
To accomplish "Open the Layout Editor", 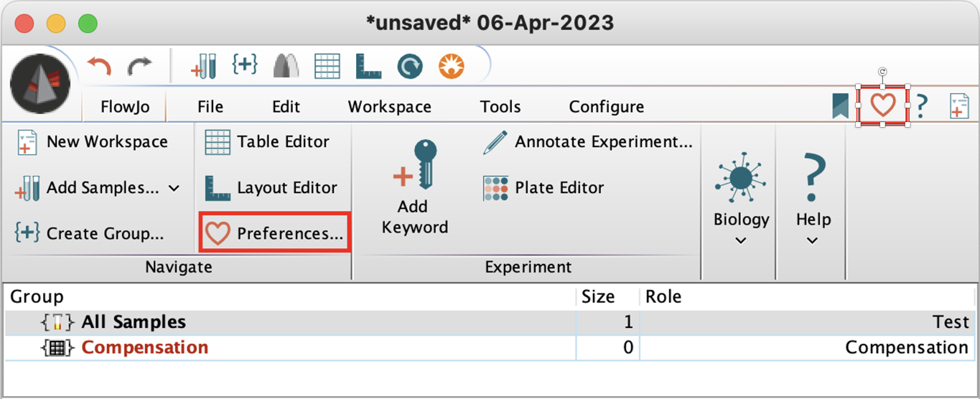I will (x=271, y=188).
